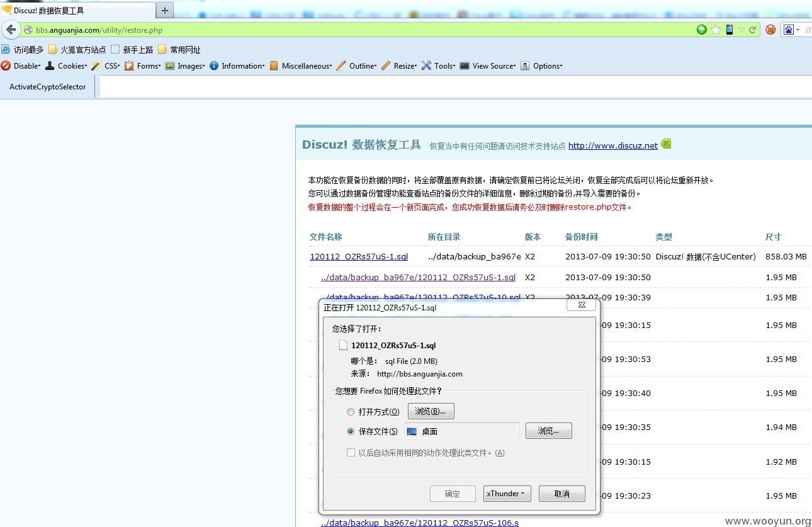This screenshot has height=527, width=812.
Task: Click the 文件名称 column header
Action: coord(326,237)
